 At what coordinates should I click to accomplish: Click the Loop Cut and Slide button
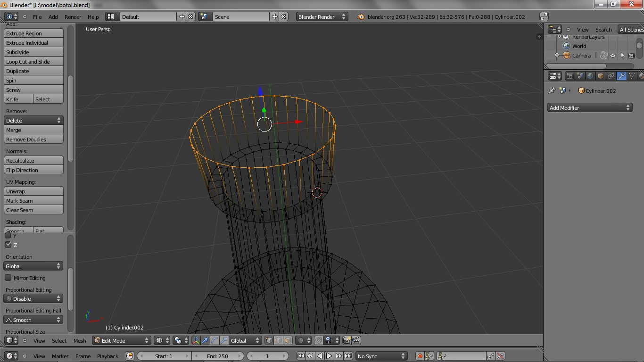click(33, 61)
